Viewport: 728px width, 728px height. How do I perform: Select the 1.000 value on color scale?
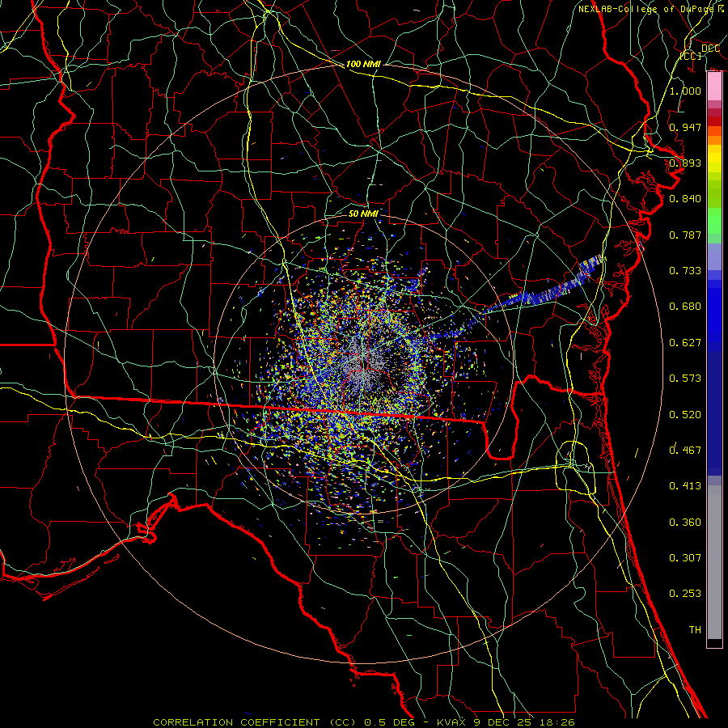coord(685,91)
